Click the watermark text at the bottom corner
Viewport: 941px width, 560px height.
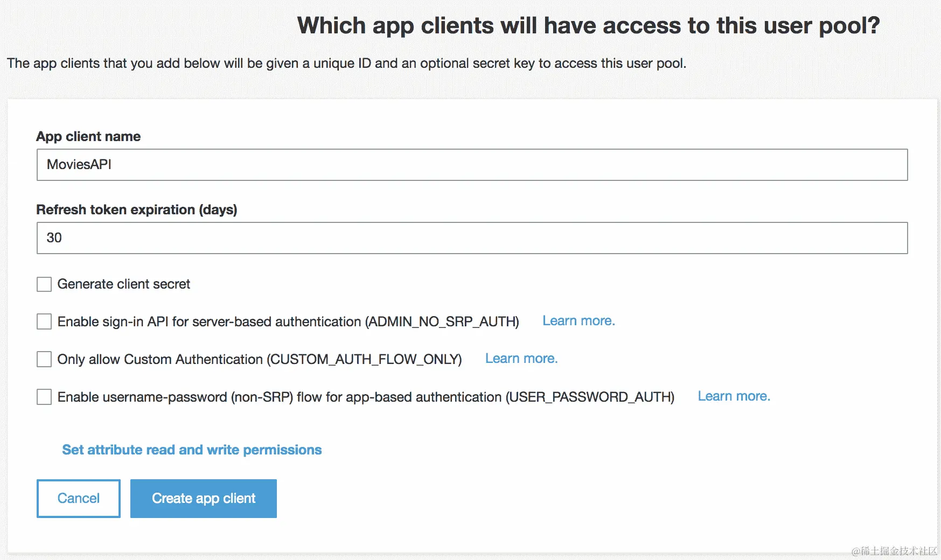[894, 551]
